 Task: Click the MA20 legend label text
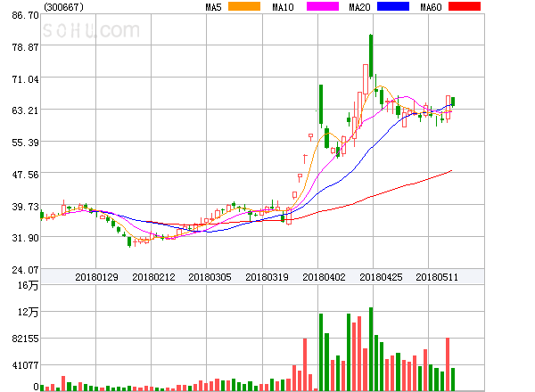pyautogui.click(x=359, y=7)
